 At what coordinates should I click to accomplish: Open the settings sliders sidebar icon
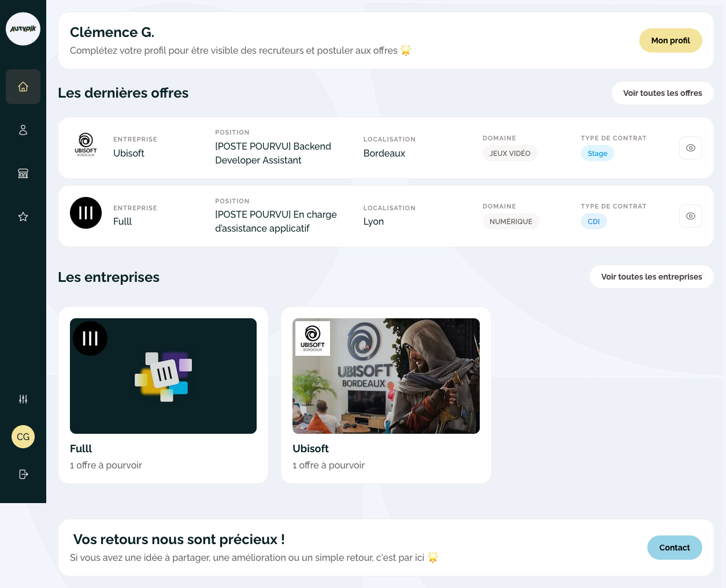point(23,399)
